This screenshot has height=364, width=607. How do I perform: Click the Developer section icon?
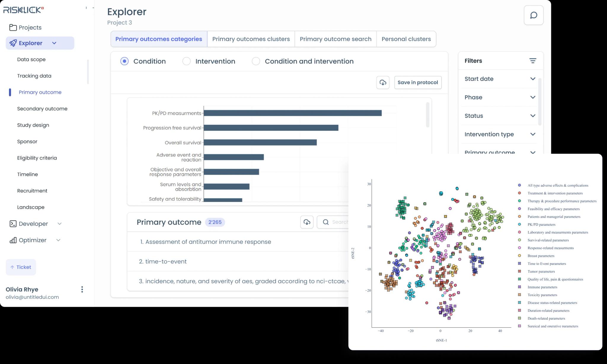(x=13, y=224)
